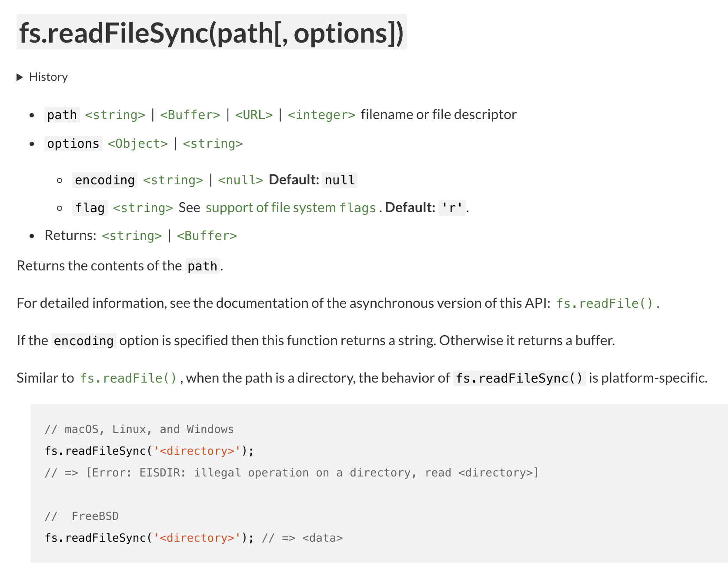728x573 pixels.
Task: Open "support of file system flags" link
Action: click(291, 208)
